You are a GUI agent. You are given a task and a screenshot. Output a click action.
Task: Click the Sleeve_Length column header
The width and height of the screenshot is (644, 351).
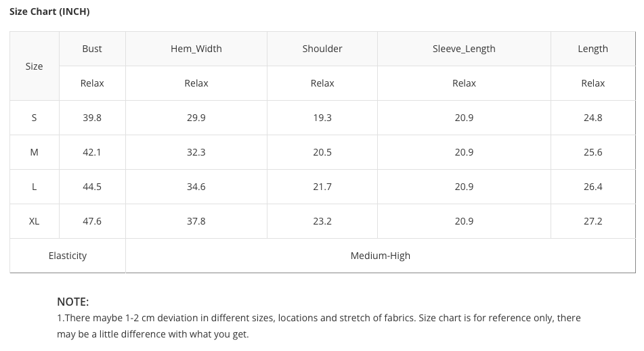464,49
